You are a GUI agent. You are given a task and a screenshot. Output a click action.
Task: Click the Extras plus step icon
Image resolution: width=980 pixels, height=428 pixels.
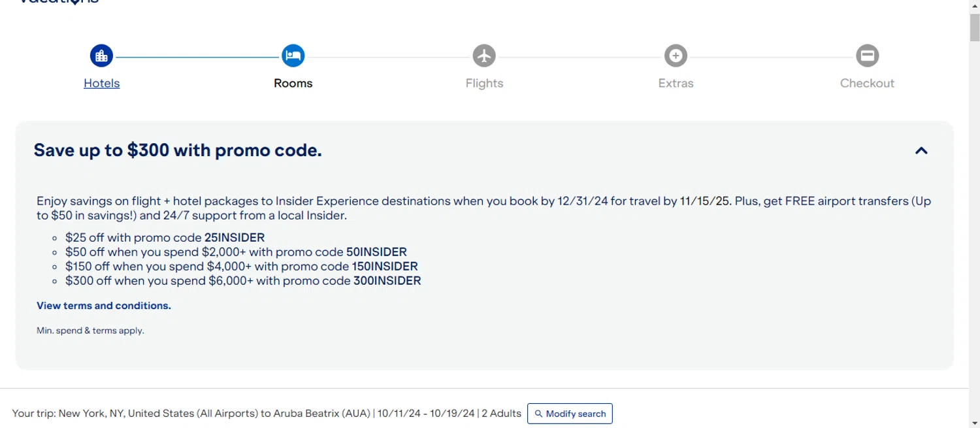point(676,56)
